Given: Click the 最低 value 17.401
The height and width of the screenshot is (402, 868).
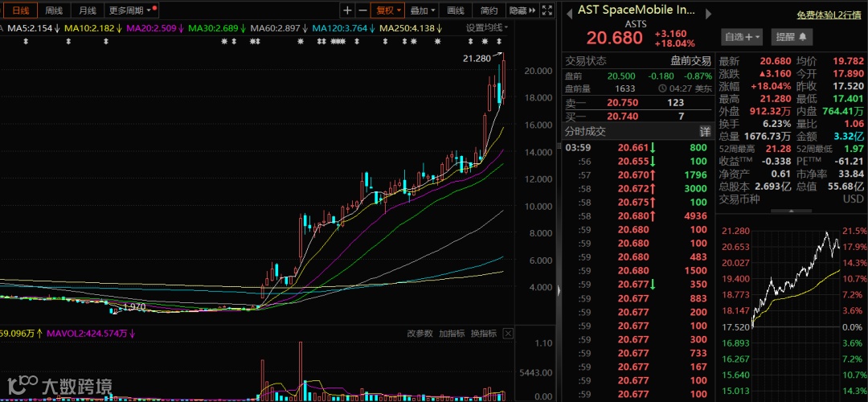Looking at the screenshot, I should (x=848, y=99).
